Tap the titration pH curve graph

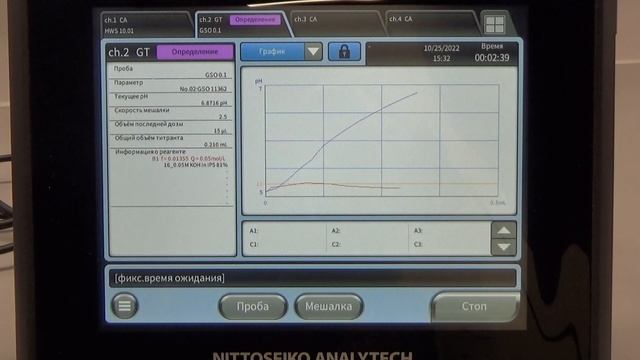380,141
